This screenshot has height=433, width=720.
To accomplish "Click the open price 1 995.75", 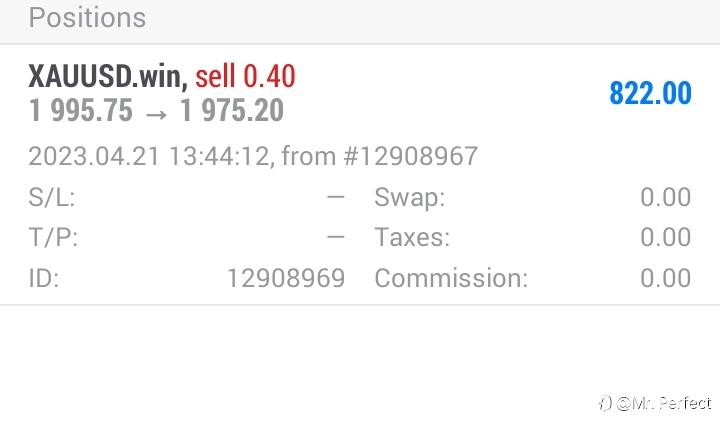I will 81,111.
